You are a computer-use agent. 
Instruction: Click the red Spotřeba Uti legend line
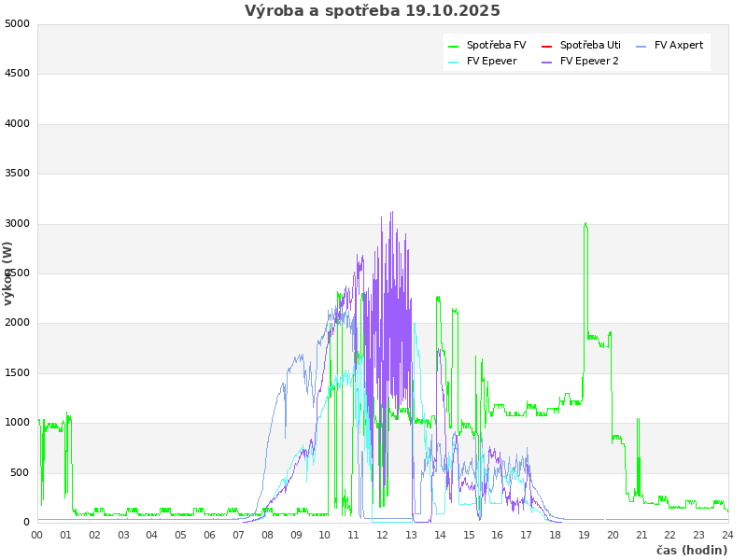coord(547,46)
